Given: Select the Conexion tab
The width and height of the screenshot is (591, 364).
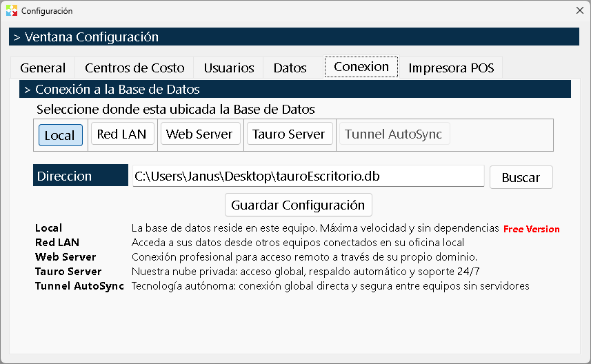Looking at the screenshot, I should (x=361, y=67).
